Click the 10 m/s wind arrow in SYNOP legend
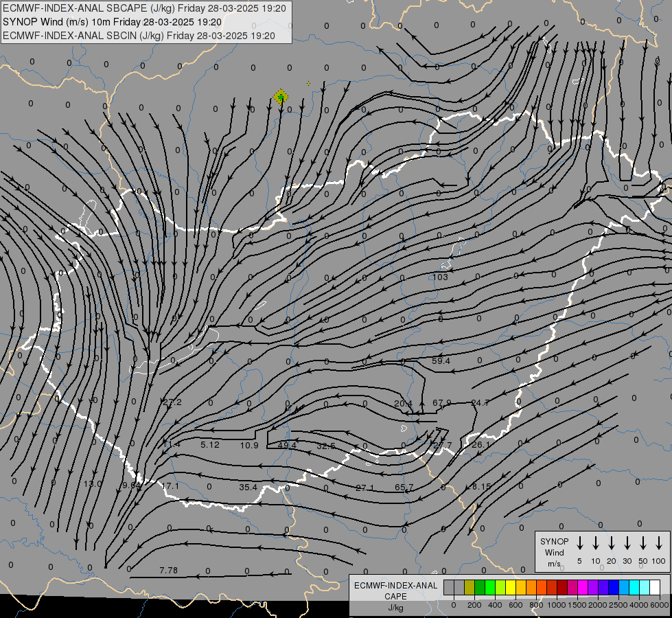The image size is (672, 618). pyautogui.click(x=595, y=542)
